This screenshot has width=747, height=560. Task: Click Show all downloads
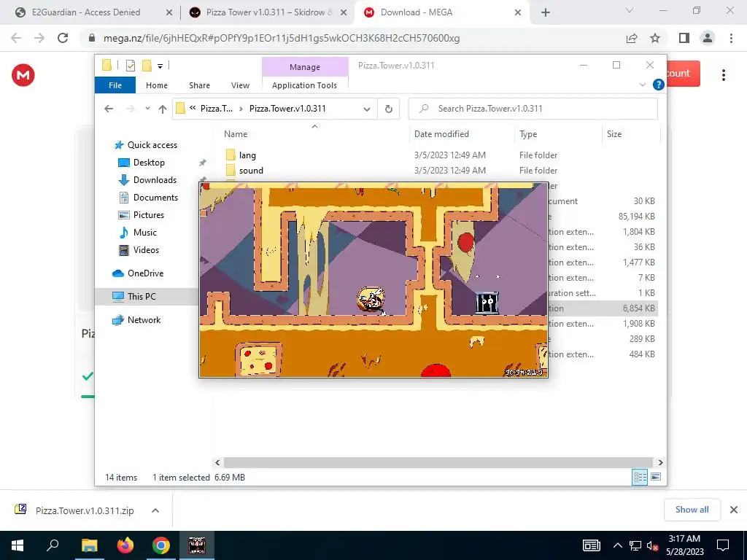pos(692,510)
